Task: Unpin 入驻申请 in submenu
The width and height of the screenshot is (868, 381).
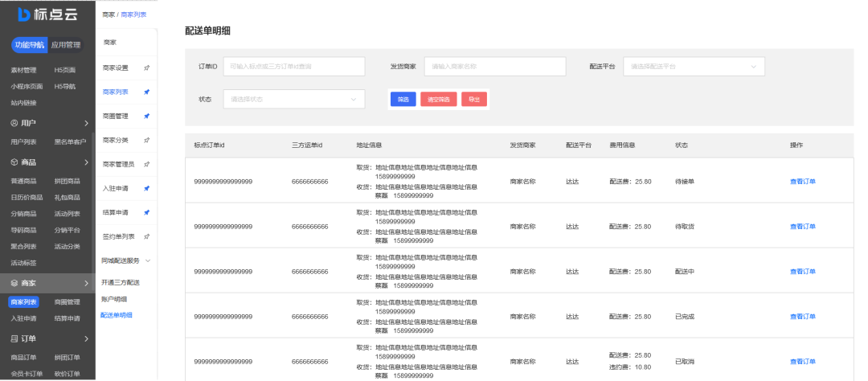Action: [x=147, y=188]
